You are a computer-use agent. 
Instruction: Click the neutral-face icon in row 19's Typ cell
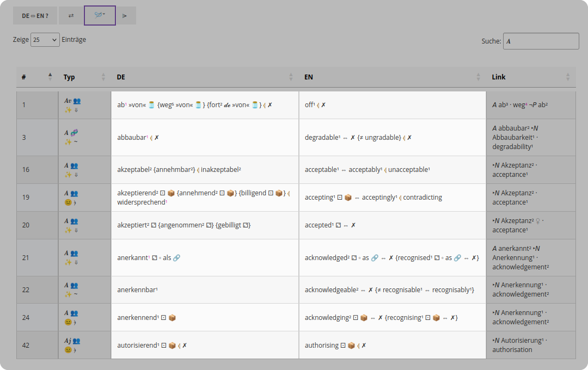click(x=68, y=202)
